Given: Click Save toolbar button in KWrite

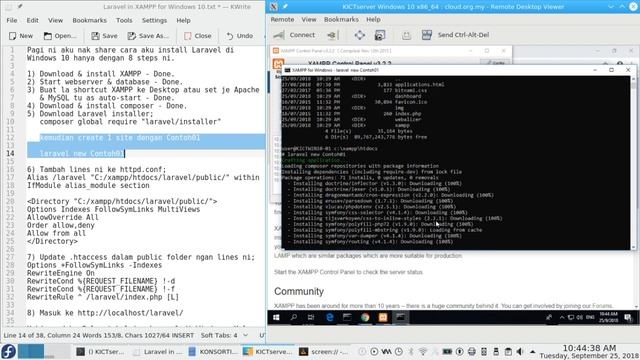Looking at the screenshot, I should point(104,36).
